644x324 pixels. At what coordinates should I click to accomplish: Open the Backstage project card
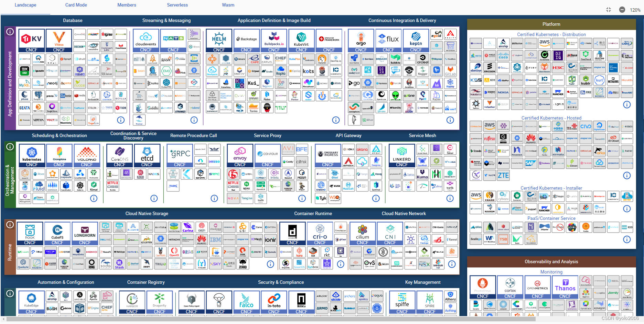[x=246, y=41]
